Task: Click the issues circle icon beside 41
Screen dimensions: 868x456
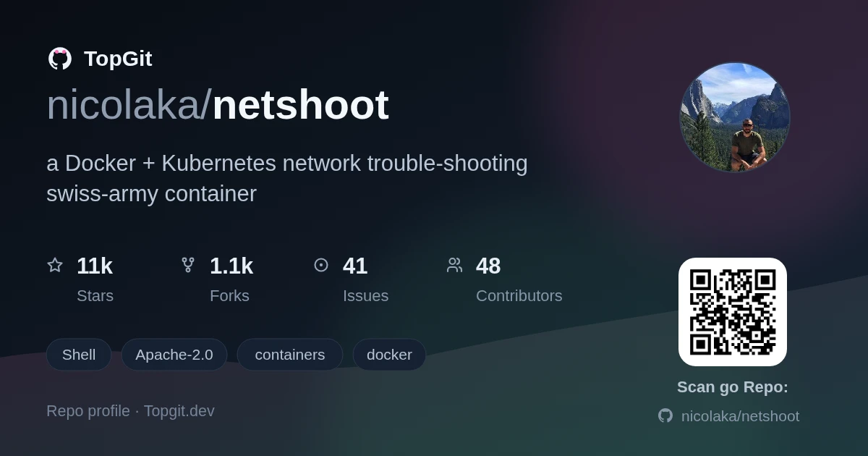Action: pyautogui.click(x=321, y=265)
